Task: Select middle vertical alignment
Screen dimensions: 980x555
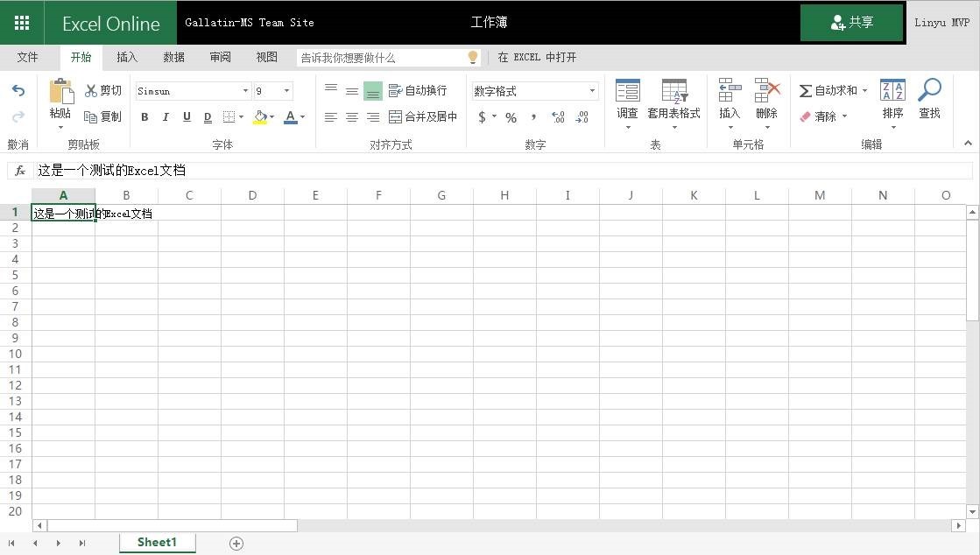Action: 352,91
